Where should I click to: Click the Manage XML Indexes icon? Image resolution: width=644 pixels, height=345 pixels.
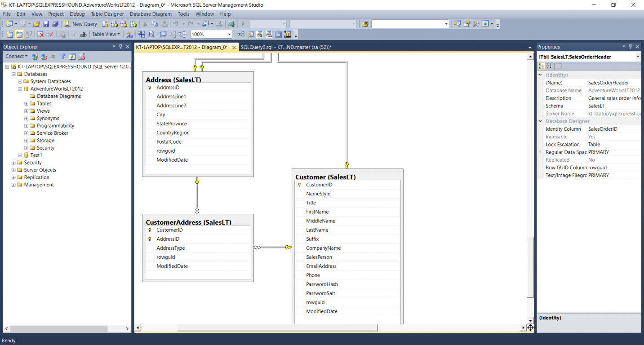[269, 34]
